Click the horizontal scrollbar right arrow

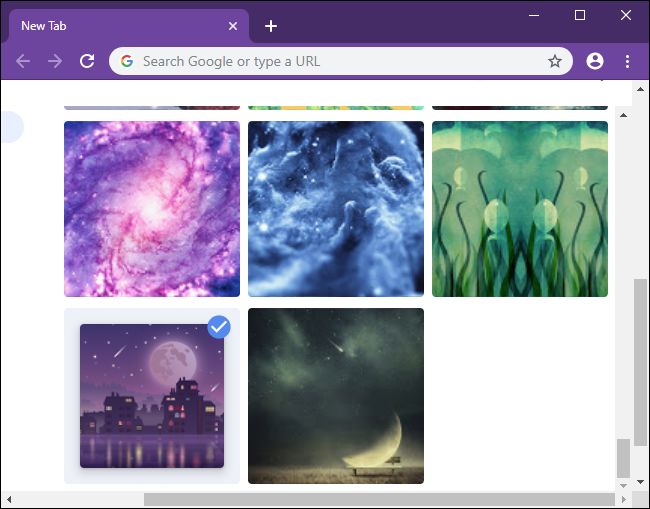click(x=623, y=500)
